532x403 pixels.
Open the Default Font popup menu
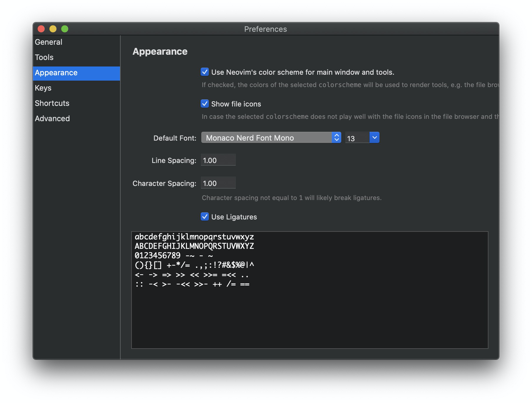(x=271, y=138)
